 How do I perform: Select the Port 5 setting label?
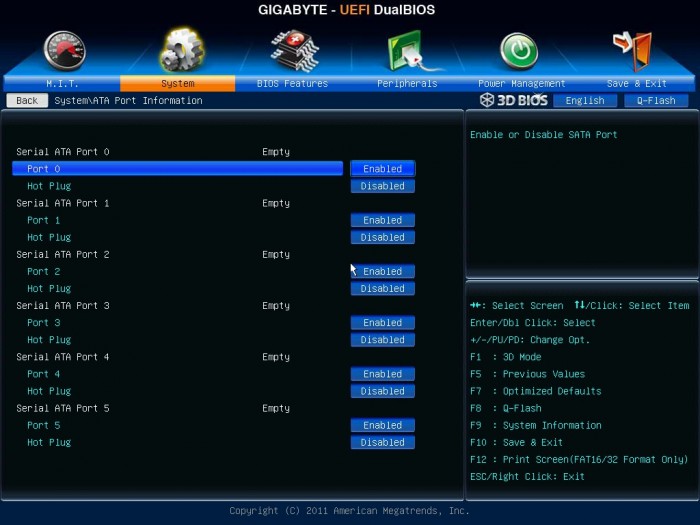pos(43,425)
